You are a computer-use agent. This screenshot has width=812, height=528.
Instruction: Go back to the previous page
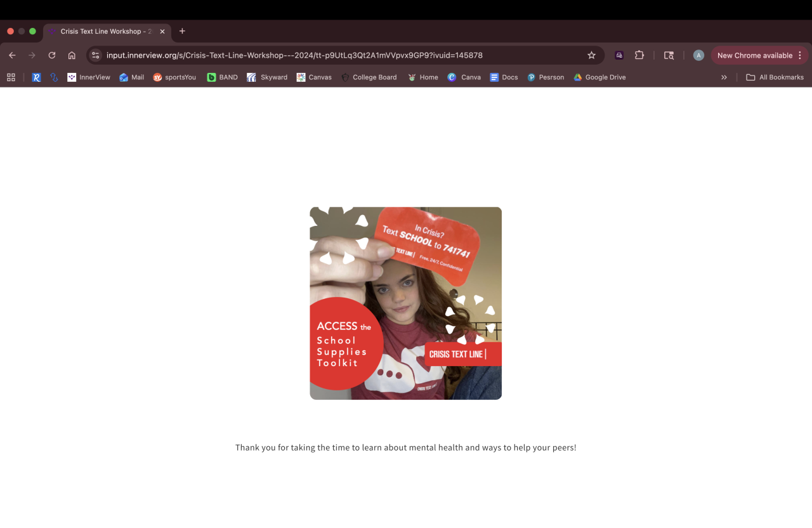[x=12, y=55]
